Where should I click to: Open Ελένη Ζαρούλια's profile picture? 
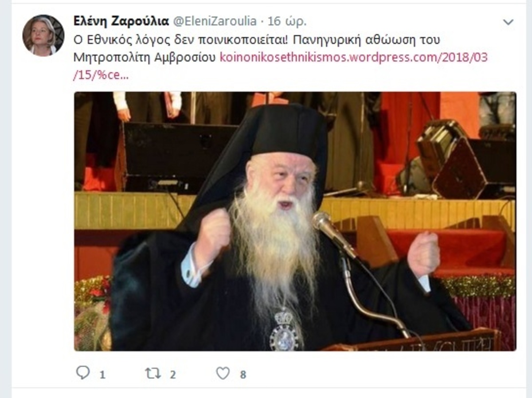click(43, 35)
